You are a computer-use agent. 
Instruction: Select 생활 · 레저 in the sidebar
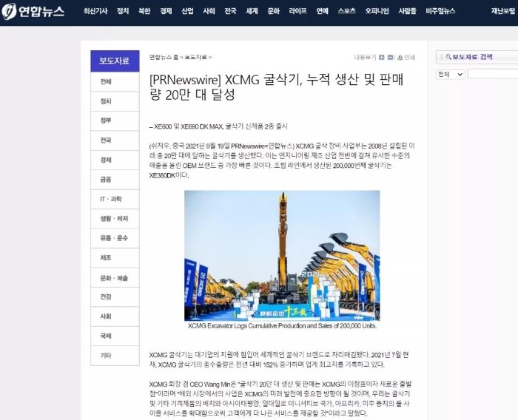click(115, 219)
